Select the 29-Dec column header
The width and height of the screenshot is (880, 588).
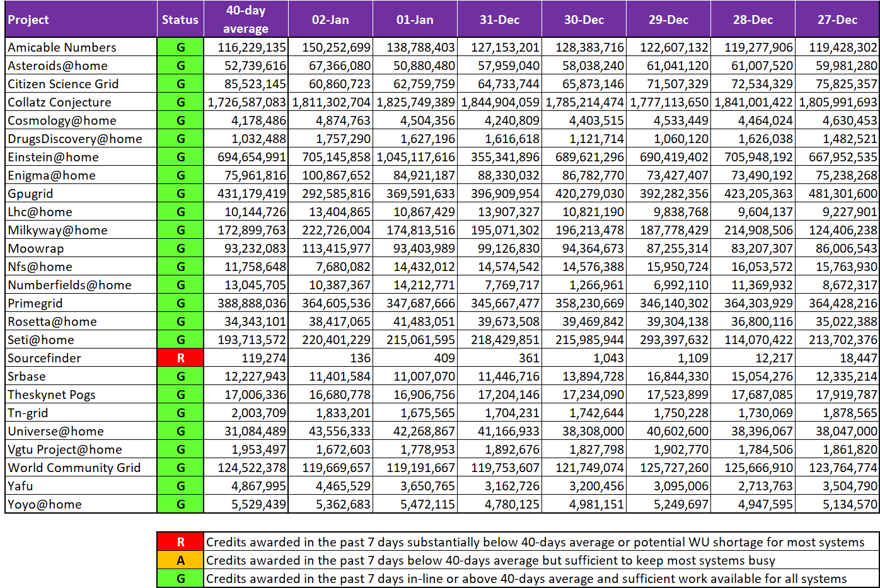point(668,20)
